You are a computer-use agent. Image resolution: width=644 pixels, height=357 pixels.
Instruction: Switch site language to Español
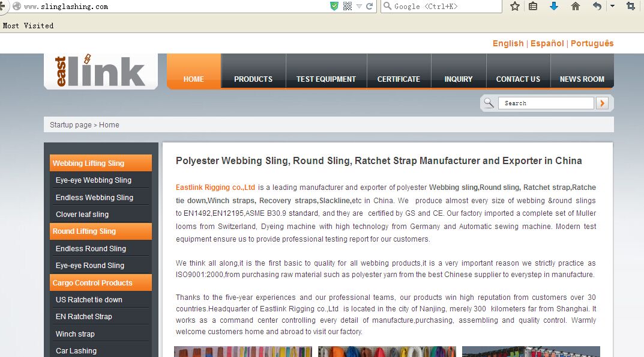(547, 43)
